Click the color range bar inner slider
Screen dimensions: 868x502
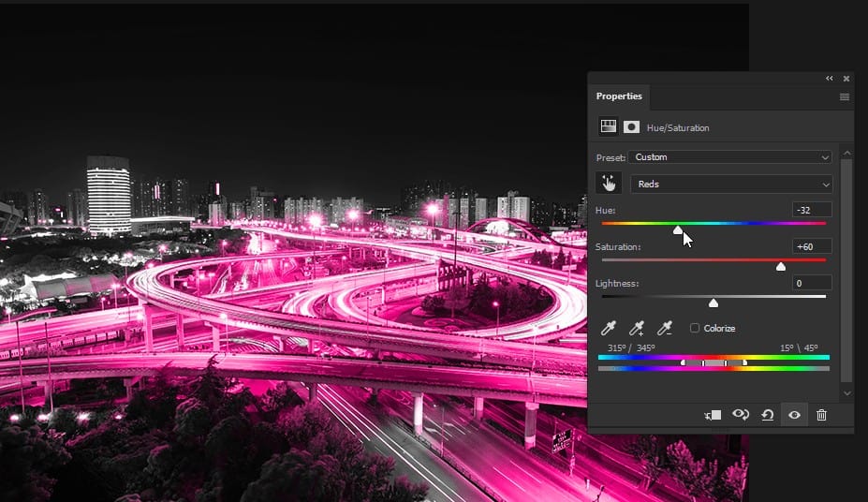[x=714, y=363]
